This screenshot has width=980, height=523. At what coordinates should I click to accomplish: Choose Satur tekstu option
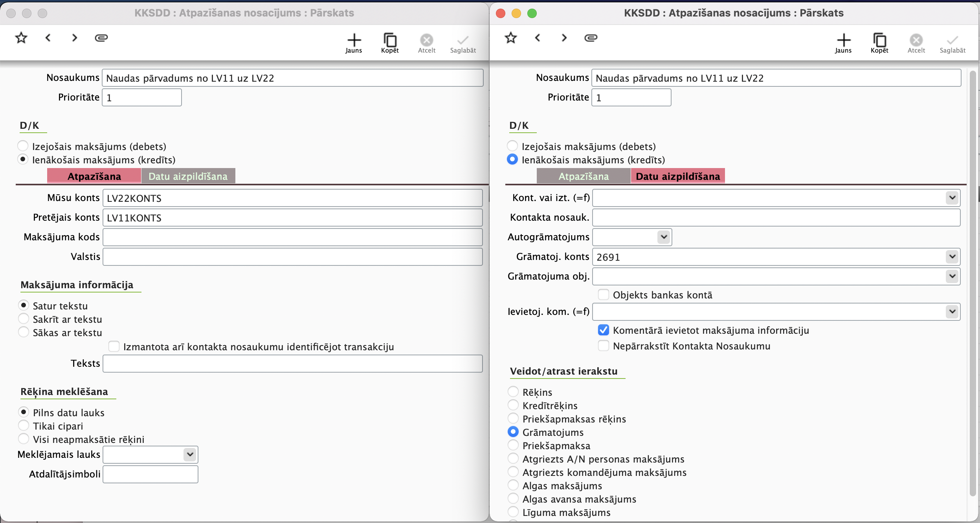tap(24, 305)
